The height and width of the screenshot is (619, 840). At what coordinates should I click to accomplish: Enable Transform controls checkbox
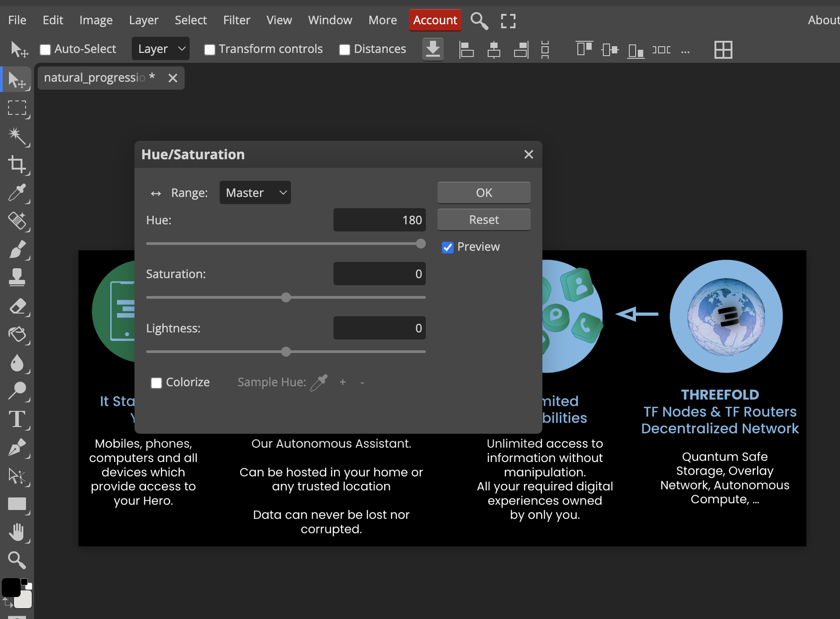[209, 49]
